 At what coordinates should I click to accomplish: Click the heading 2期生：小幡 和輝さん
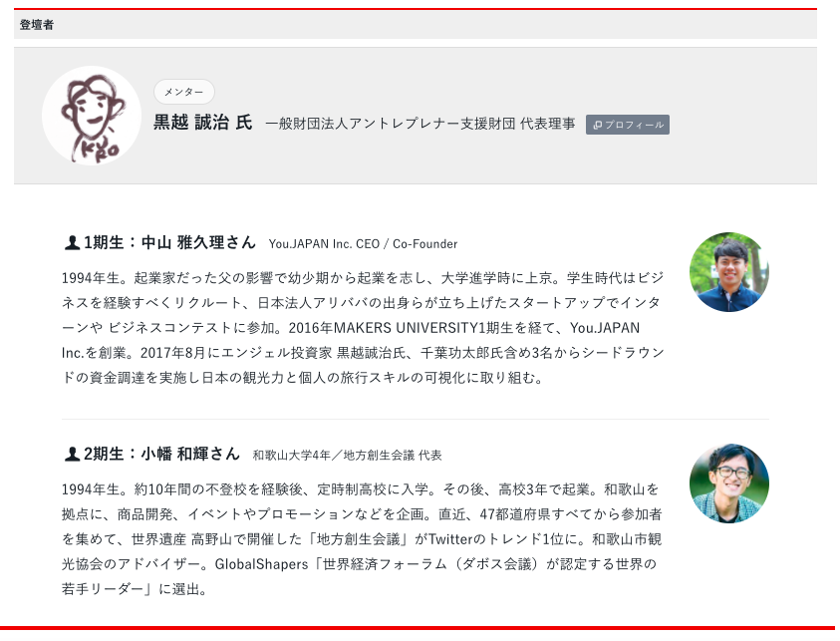pyautogui.click(x=161, y=454)
